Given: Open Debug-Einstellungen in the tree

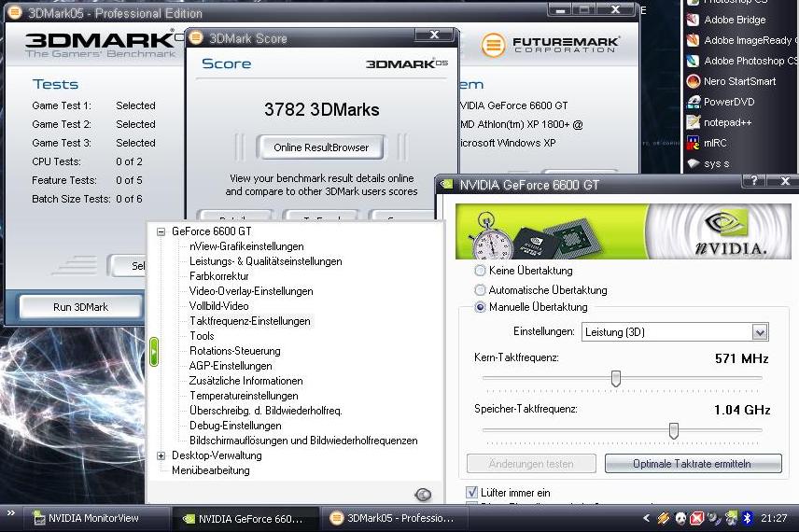Looking at the screenshot, I should point(235,426).
